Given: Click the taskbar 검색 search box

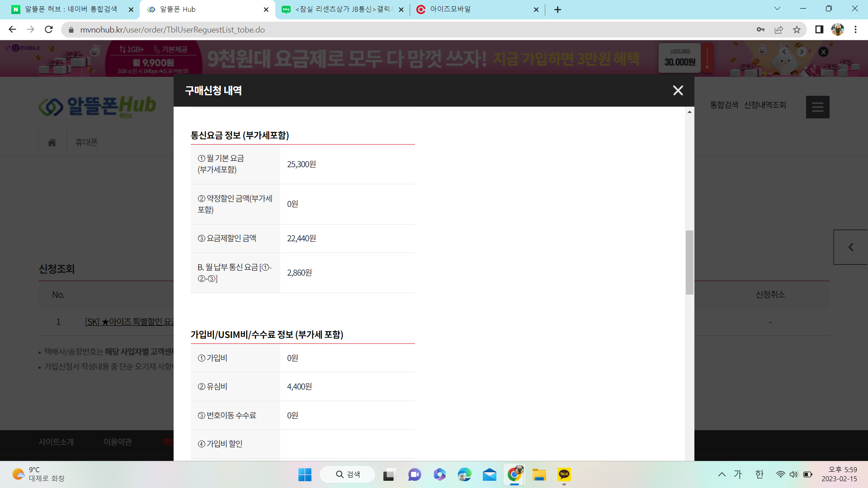Looking at the screenshot, I should (x=347, y=474).
